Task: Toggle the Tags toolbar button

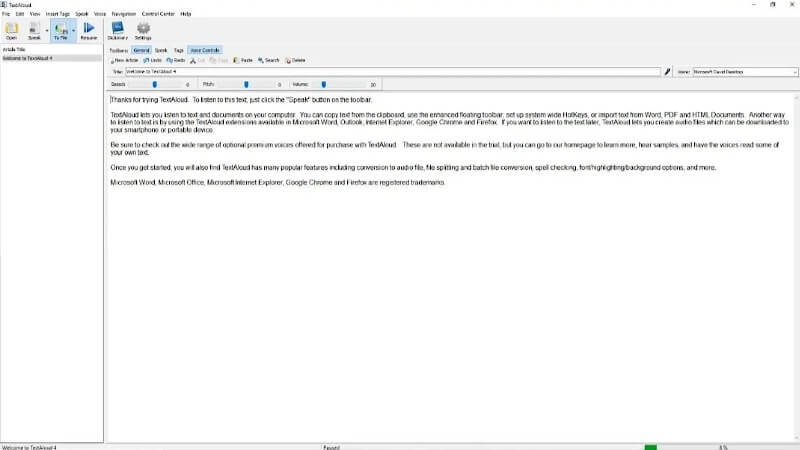Action: [x=179, y=50]
